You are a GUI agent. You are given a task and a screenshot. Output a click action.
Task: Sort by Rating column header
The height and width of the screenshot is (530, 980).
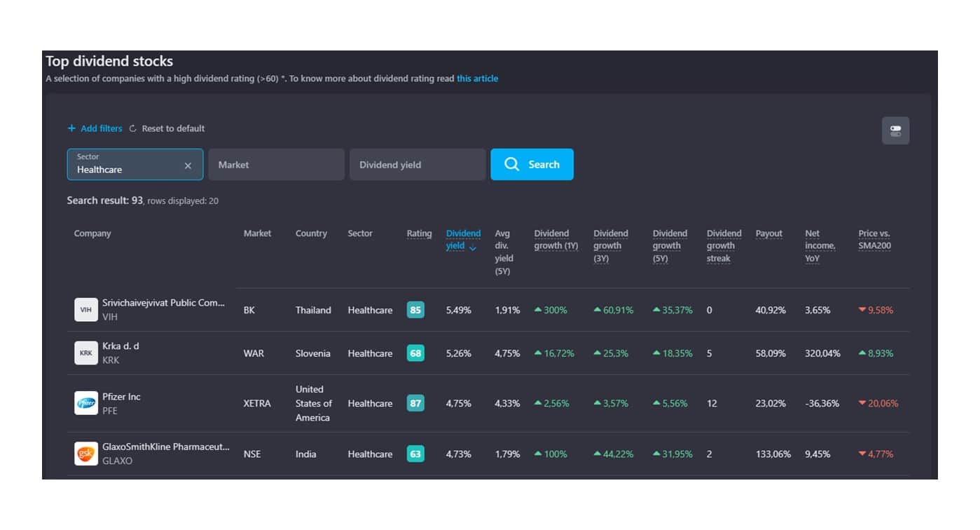[x=419, y=233]
